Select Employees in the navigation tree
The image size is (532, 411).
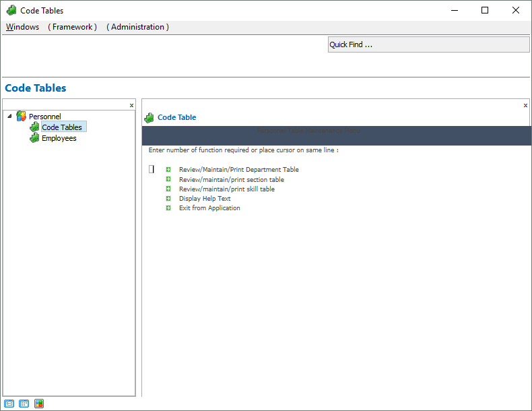(59, 138)
